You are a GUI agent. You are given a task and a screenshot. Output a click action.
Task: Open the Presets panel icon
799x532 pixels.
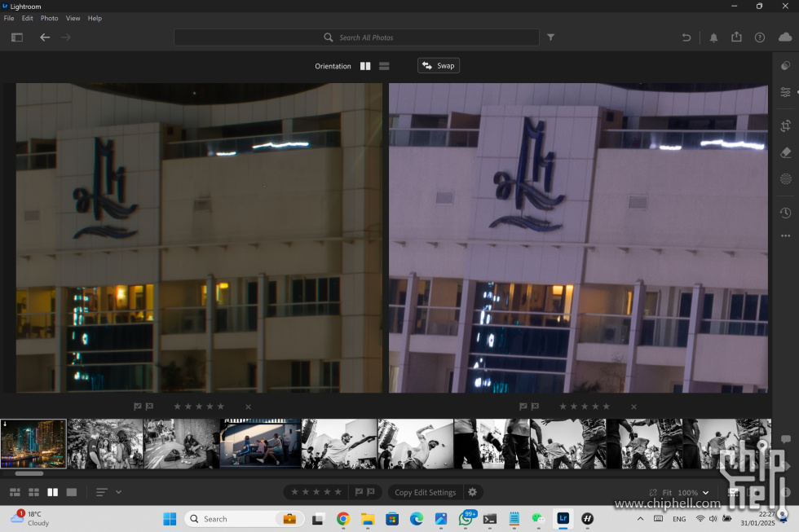786,66
